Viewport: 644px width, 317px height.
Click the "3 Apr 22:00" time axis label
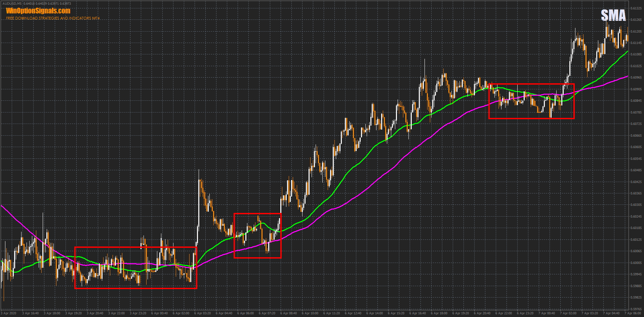116,313
